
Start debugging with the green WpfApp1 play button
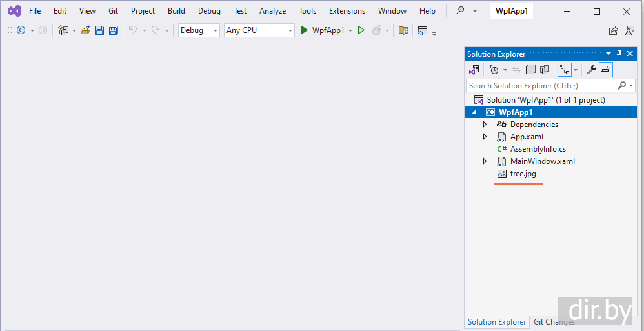305,30
